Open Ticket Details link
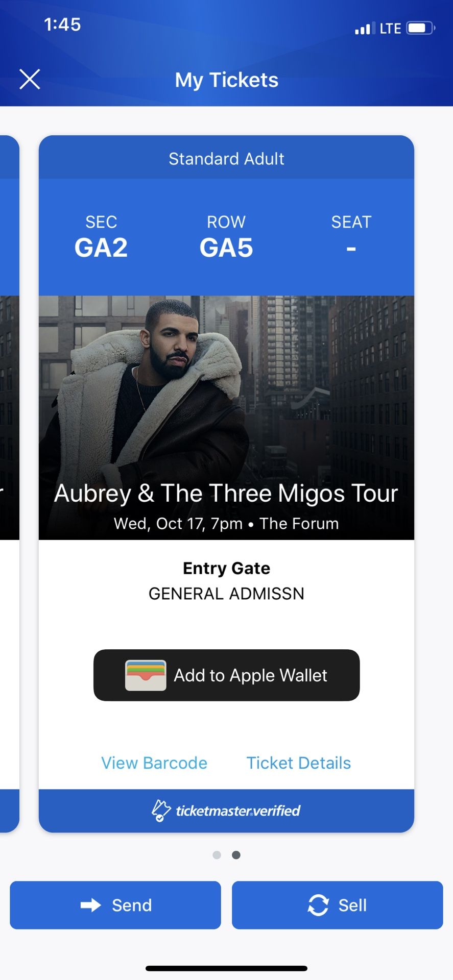The width and height of the screenshot is (453, 980). click(299, 763)
